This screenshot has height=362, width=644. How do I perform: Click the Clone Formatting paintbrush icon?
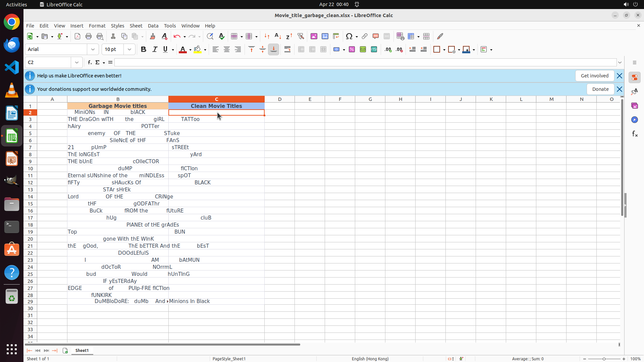pyautogui.click(x=153, y=36)
